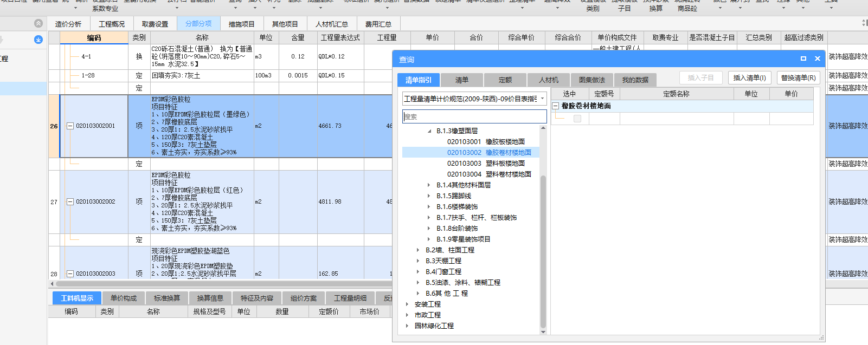Open the 图集做法 tab in the dialog
The image size is (868, 345).
[592, 80]
